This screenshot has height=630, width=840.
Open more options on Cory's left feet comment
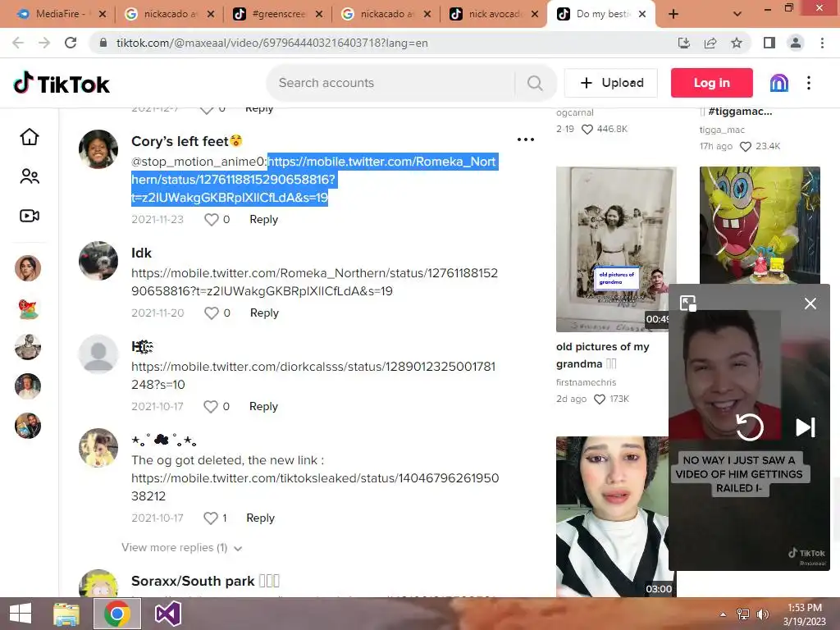(526, 139)
